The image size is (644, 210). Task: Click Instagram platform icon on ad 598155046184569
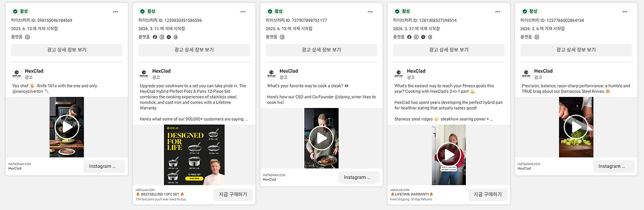[28, 37]
